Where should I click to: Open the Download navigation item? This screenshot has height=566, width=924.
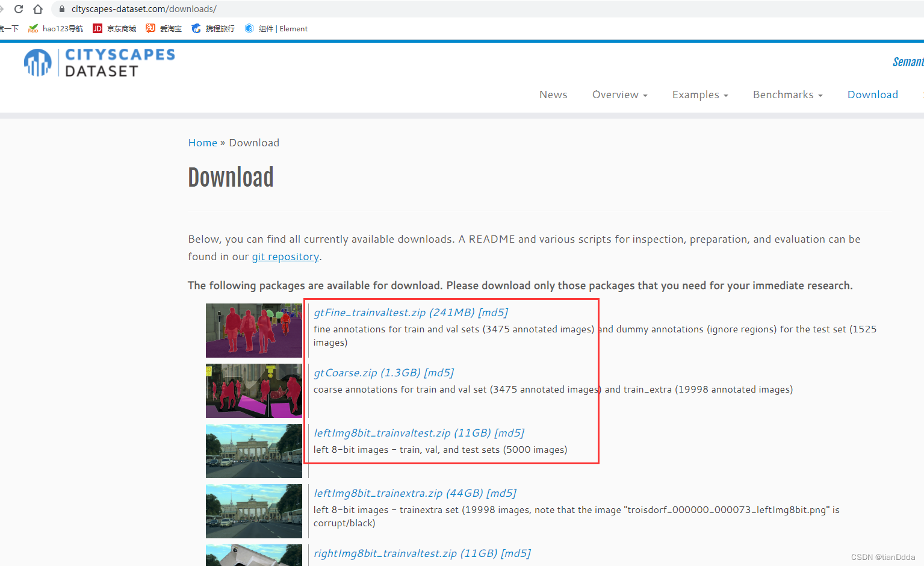coord(872,95)
